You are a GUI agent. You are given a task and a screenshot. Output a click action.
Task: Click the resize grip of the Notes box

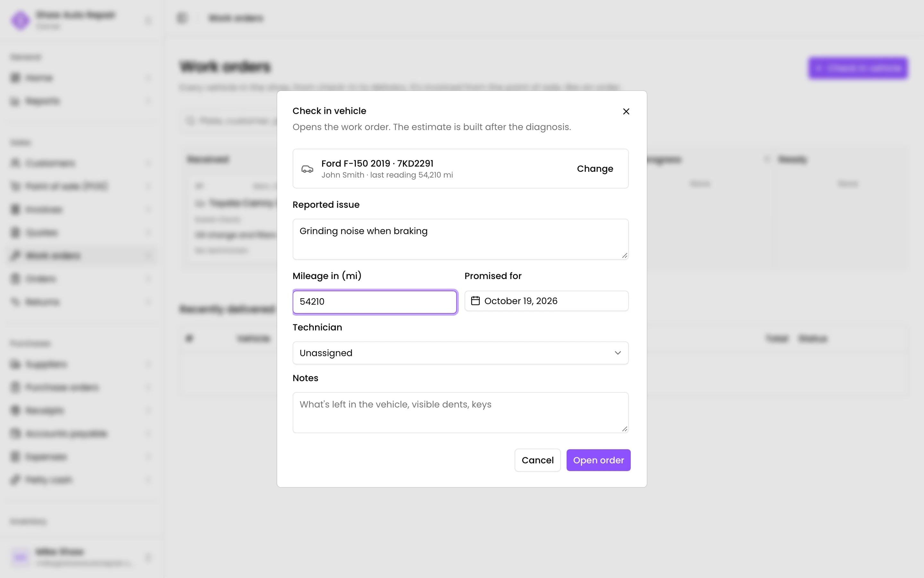tap(624, 429)
